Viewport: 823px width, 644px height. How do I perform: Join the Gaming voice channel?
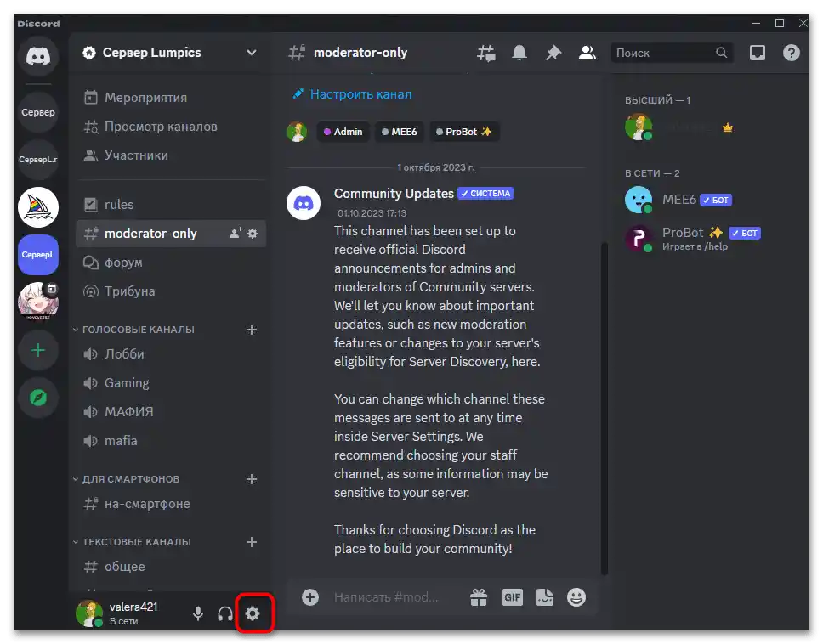click(x=171, y=383)
